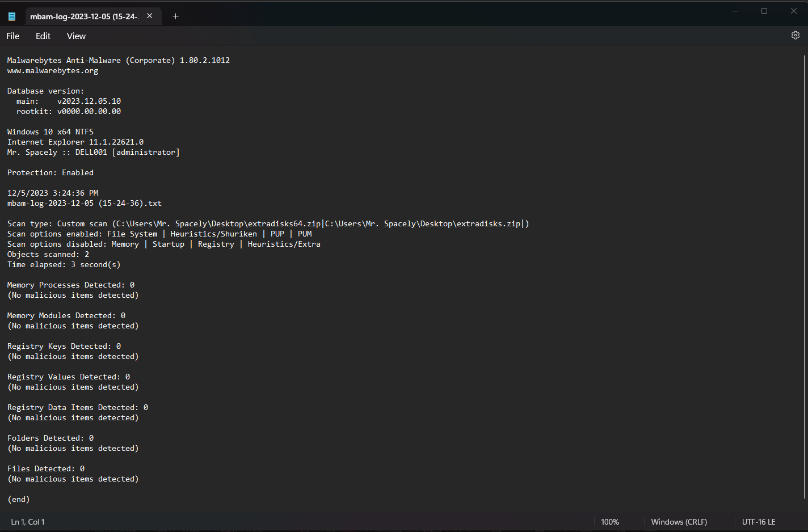Close the mbam-log-2023-12-05 tab
Viewport: 808px width, 532px height.
click(150, 16)
